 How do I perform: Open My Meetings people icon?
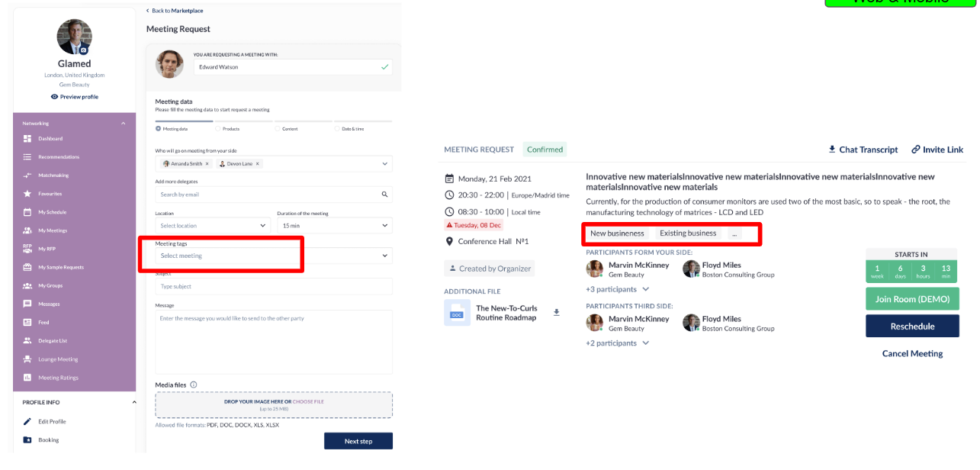point(27,230)
